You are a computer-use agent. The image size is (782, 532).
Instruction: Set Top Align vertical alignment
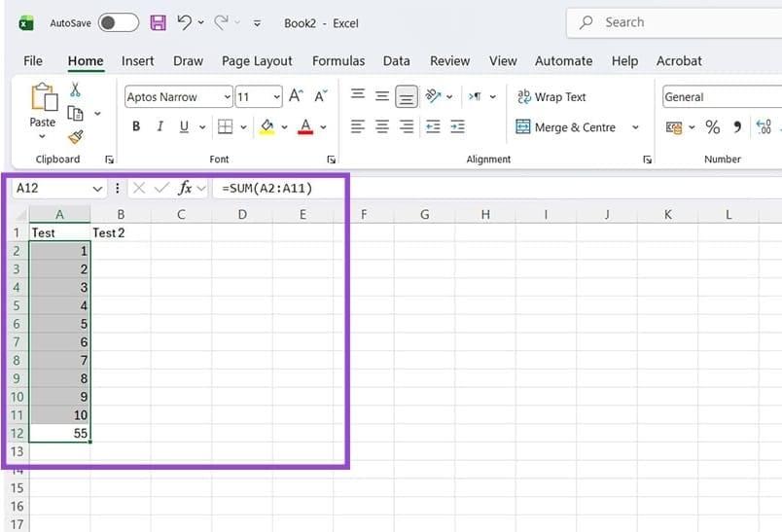[358, 94]
